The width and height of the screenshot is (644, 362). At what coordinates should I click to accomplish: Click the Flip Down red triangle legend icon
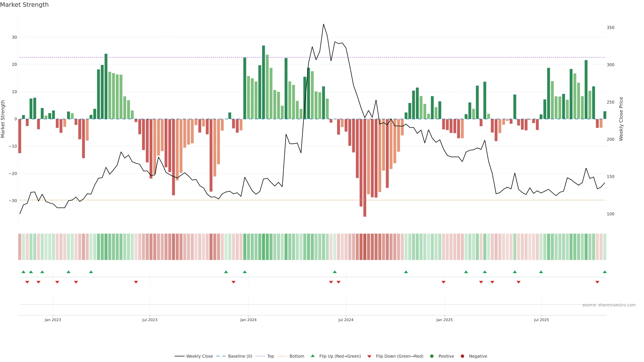pos(369,356)
